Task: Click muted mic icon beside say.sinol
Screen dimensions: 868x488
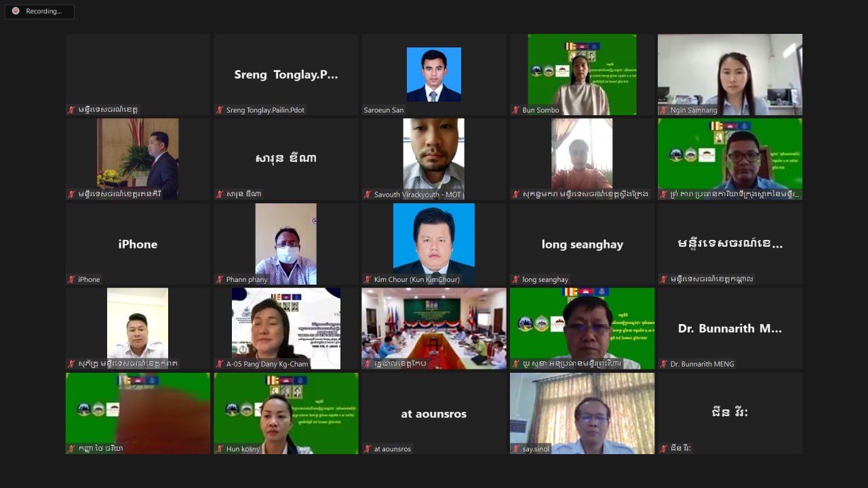Action: (516, 449)
